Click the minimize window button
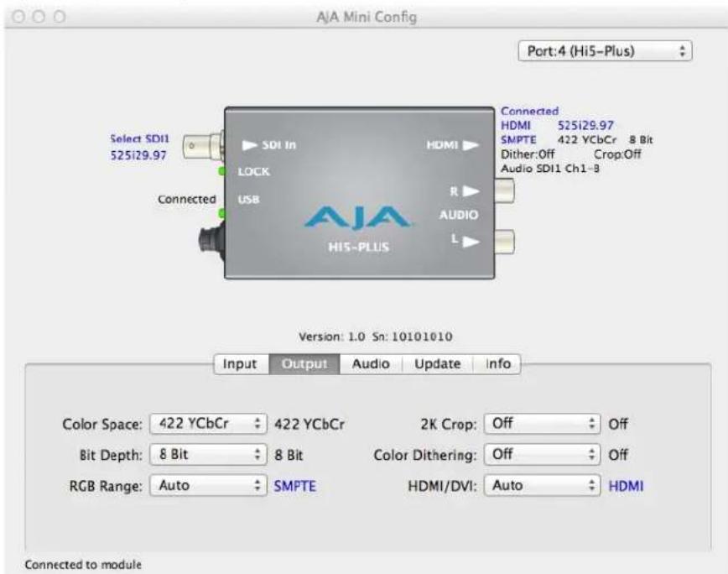 39,17
